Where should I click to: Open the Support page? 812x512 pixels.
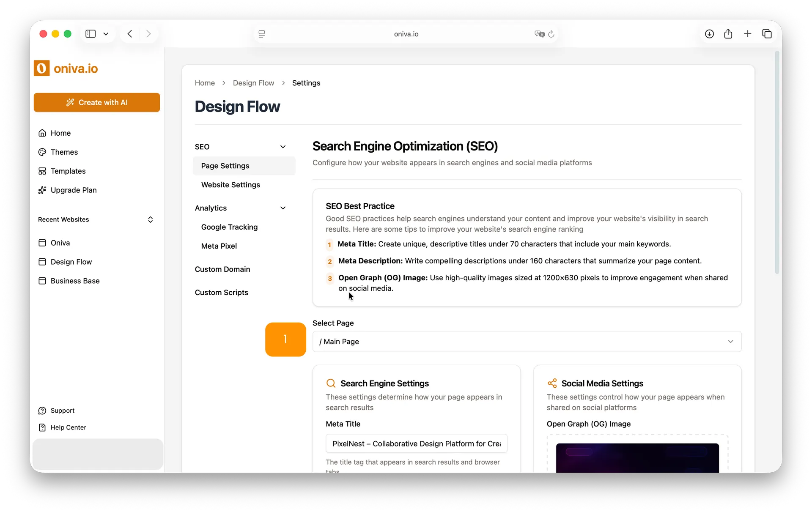tap(62, 410)
